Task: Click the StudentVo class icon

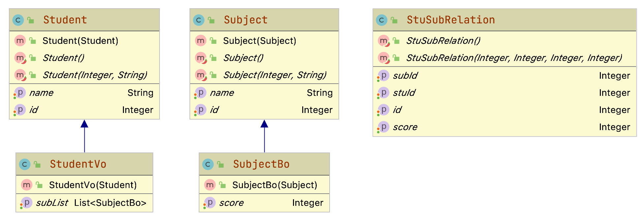Action: click(x=24, y=164)
